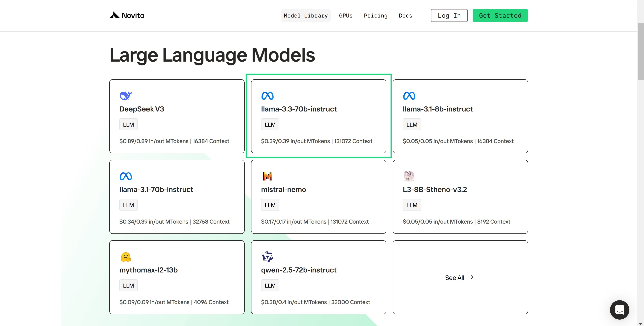Click "$0.17/0.17 in/out MTokens | 131072 Context" text

coord(315,222)
